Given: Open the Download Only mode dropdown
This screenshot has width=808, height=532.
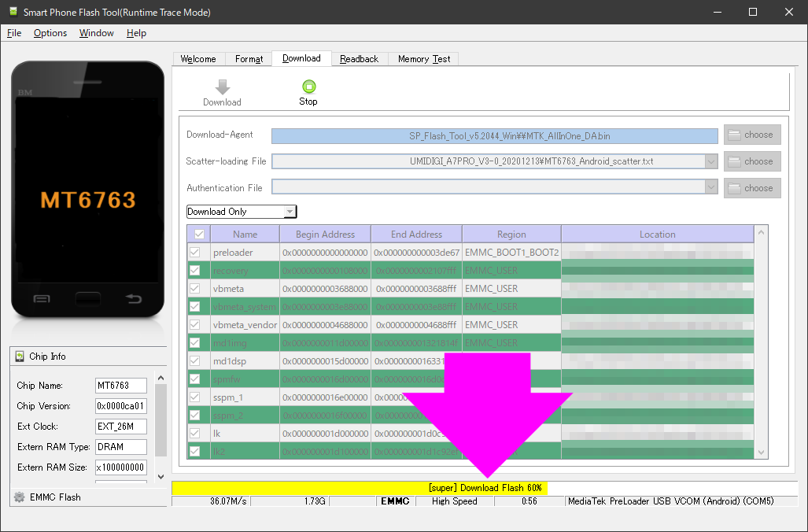Looking at the screenshot, I should (290, 211).
